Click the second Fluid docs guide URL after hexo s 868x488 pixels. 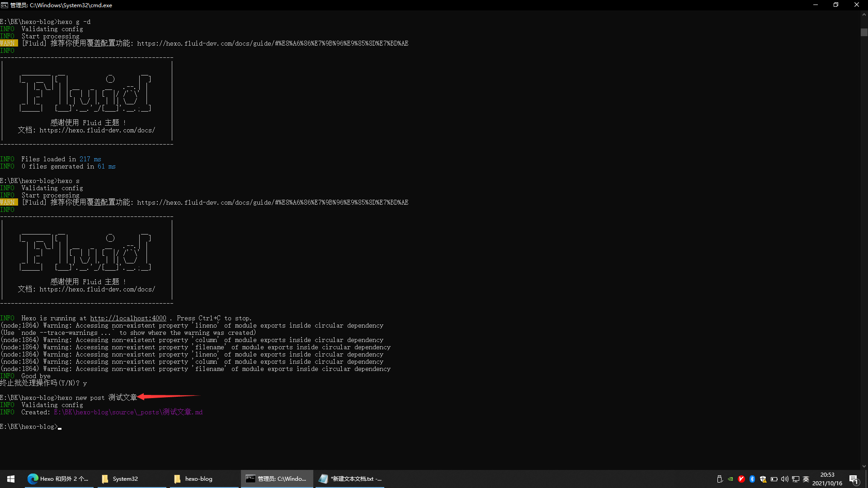click(x=273, y=202)
